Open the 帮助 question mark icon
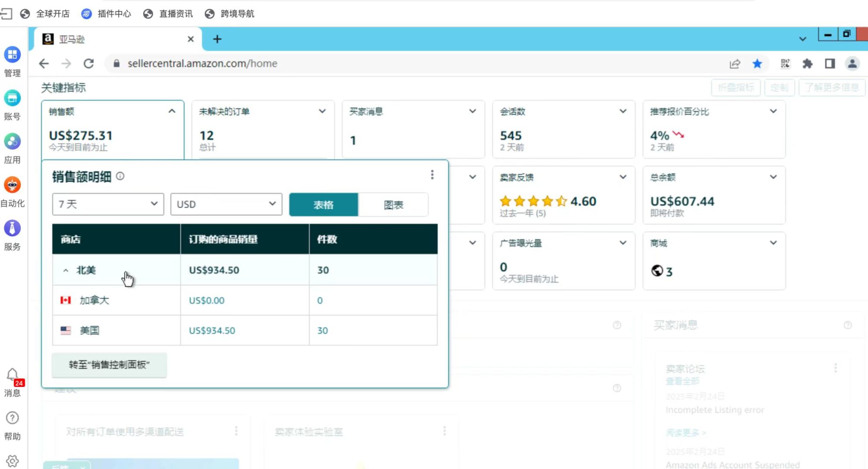The image size is (868, 469). [12, 418]
